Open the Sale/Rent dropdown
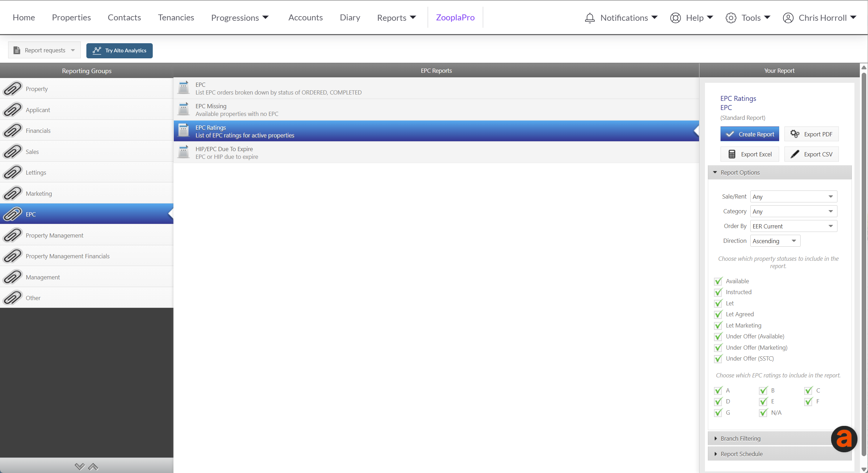 794,196
